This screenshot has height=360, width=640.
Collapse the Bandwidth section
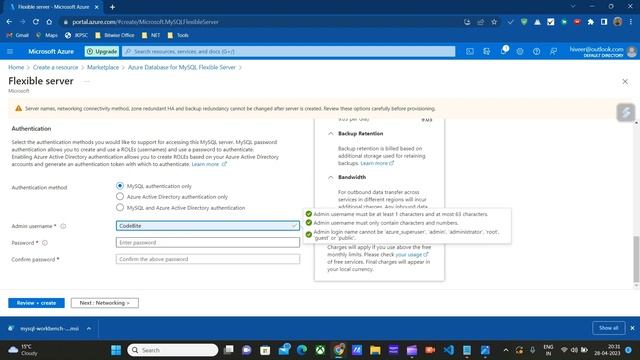[331, 177]
